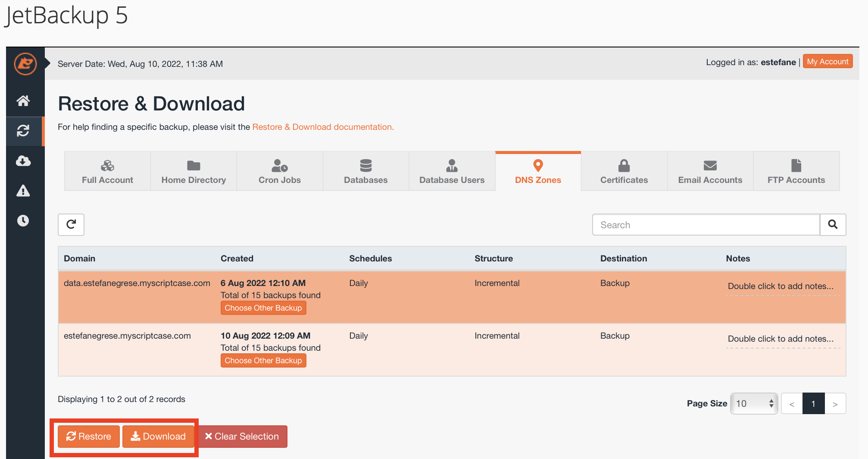868x459 pixels.
Task: Click the Restore button
Action: pyautogui.click(x=89, y=437)
